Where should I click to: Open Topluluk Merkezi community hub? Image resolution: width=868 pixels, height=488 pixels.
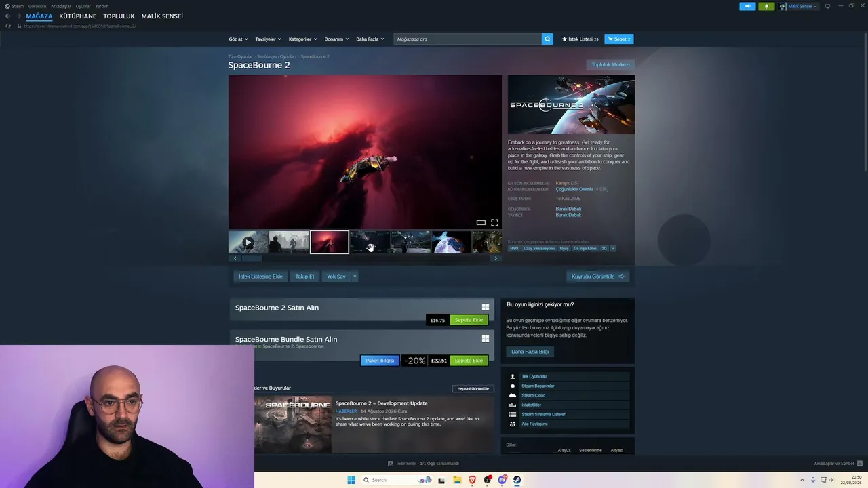point(611,64)
